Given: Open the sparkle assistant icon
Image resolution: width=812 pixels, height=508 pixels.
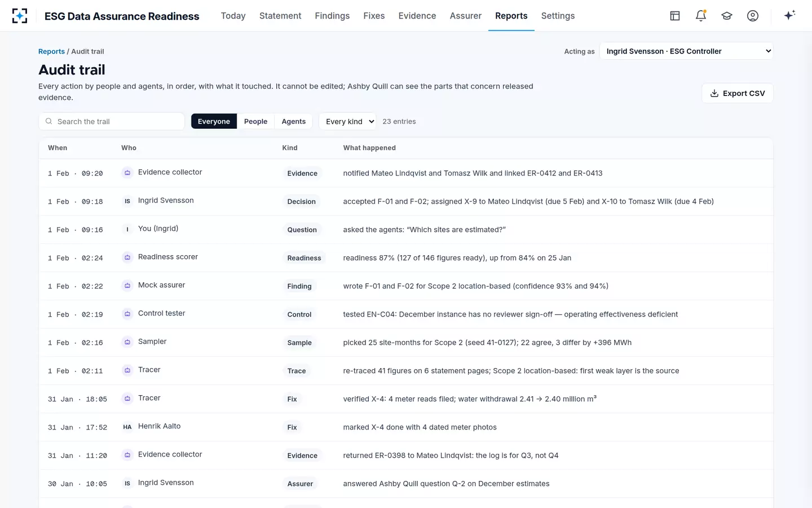Looking at the screenshot, I should (x=789, y=15).
